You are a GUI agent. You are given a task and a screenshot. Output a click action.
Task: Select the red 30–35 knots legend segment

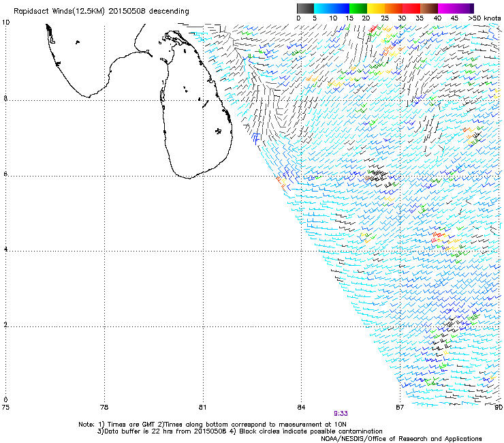[x=411, y=8]
